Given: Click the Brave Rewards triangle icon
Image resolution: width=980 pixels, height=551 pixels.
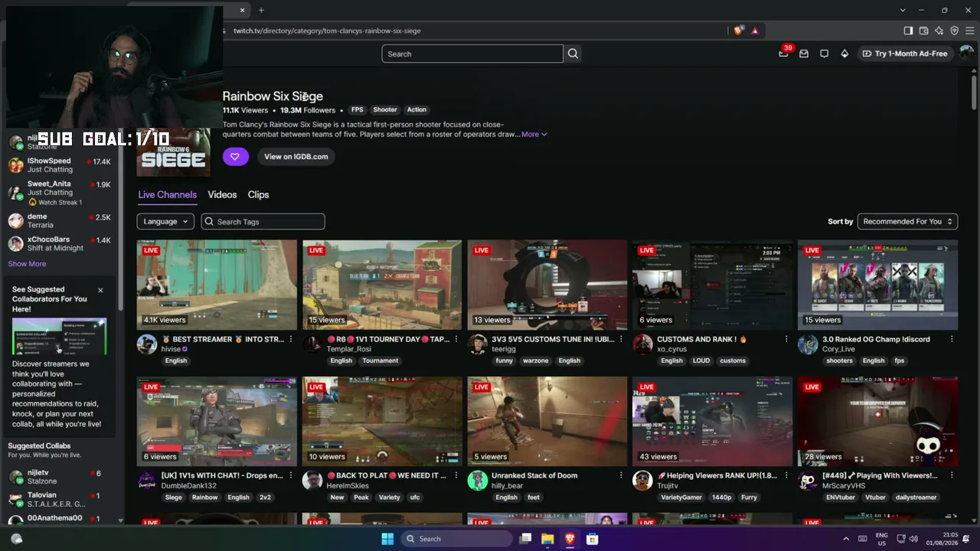Looking at the screenshot, I should point(755,31).
